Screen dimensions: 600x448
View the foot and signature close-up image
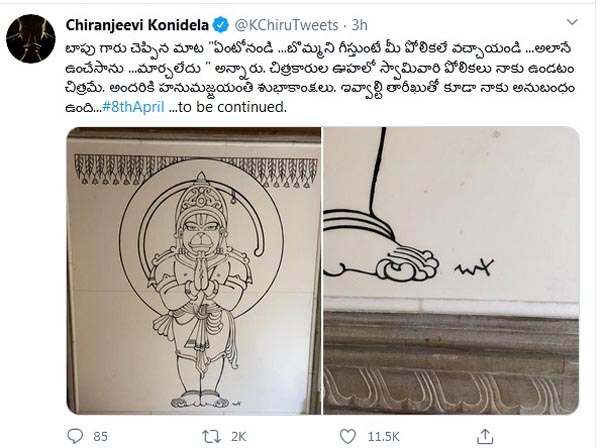coord(451,270)
